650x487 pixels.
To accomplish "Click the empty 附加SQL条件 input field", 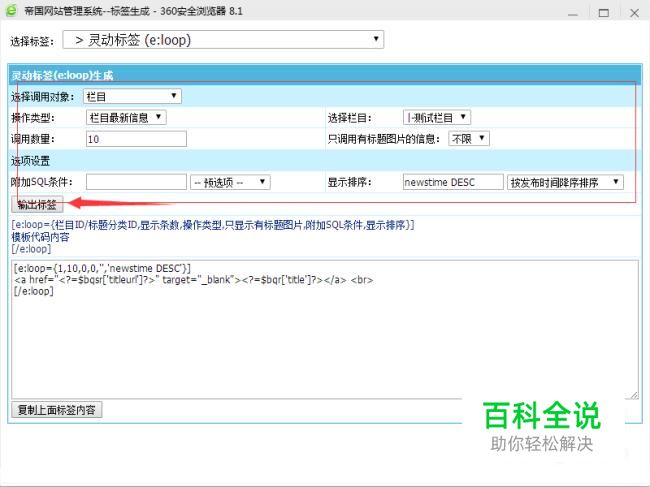I will (136, 182).
